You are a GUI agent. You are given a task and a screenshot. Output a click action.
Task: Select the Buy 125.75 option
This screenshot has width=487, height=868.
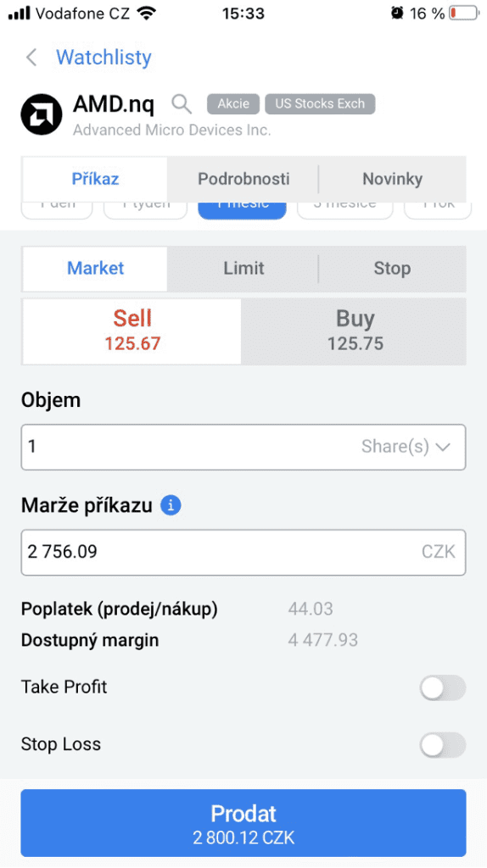point(354,331)
